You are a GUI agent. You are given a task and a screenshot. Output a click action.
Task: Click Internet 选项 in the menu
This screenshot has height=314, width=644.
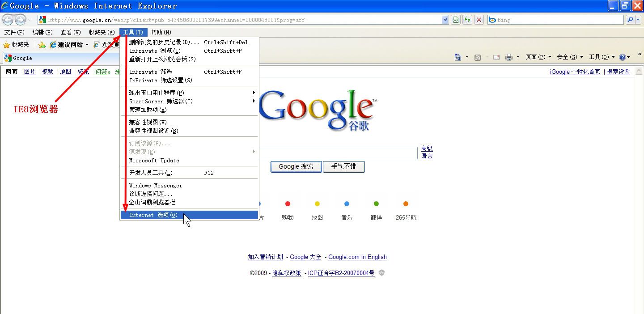coord(189,215)
